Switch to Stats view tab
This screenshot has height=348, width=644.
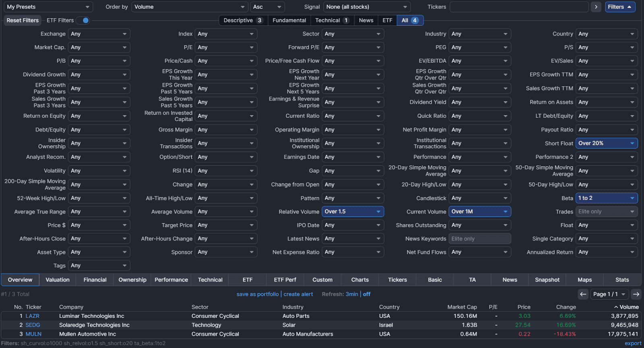[x=622, y=280]
